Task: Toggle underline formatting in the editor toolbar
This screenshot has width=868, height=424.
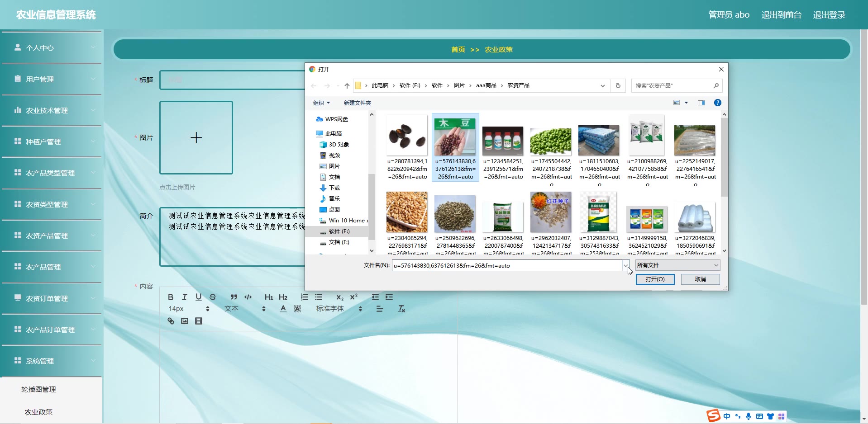Action: (x=198, y=297)
